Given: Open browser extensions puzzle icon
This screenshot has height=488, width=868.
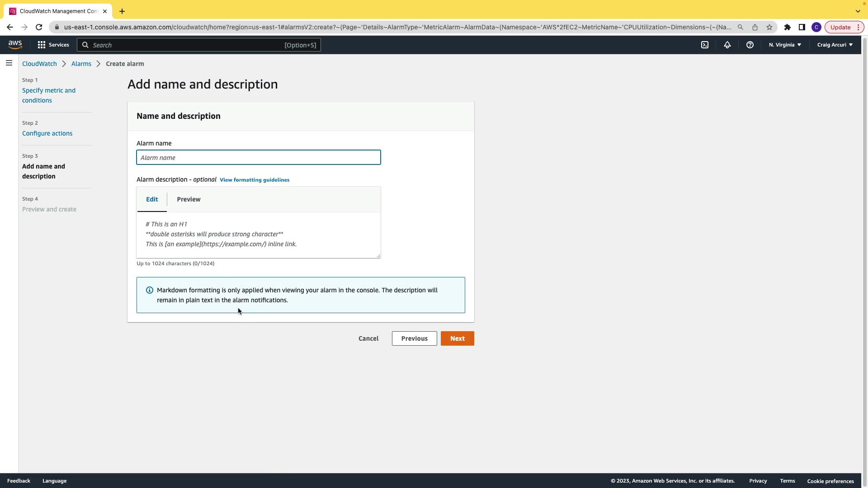Looking at the screenshot, I should [x=787, y=27].
